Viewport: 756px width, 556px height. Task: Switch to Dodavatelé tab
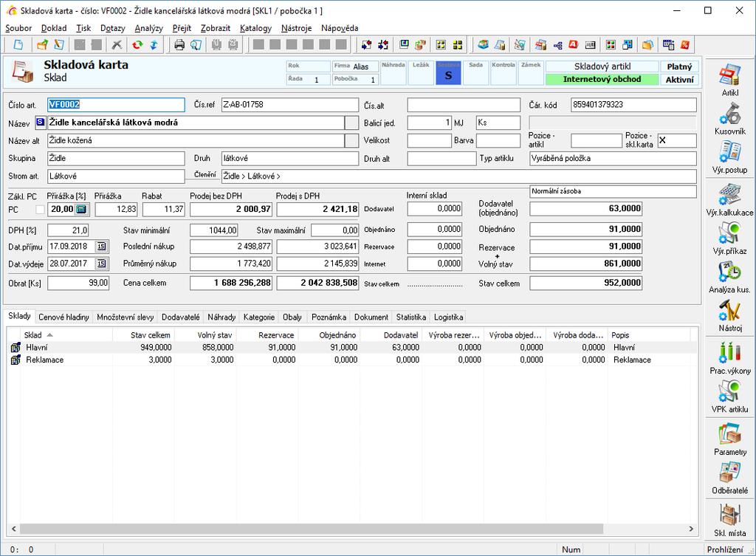[180, 317]
